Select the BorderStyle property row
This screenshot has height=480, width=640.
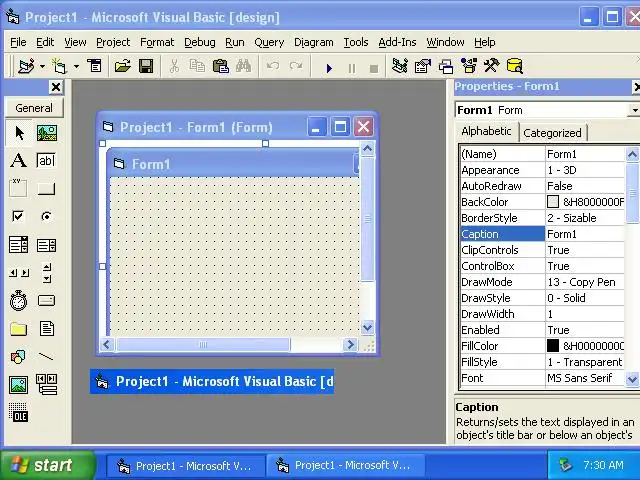point(542,218)
